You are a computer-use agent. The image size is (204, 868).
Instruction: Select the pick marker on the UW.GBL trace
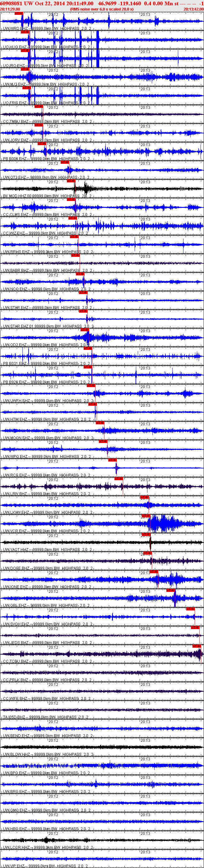pos(170,590)
